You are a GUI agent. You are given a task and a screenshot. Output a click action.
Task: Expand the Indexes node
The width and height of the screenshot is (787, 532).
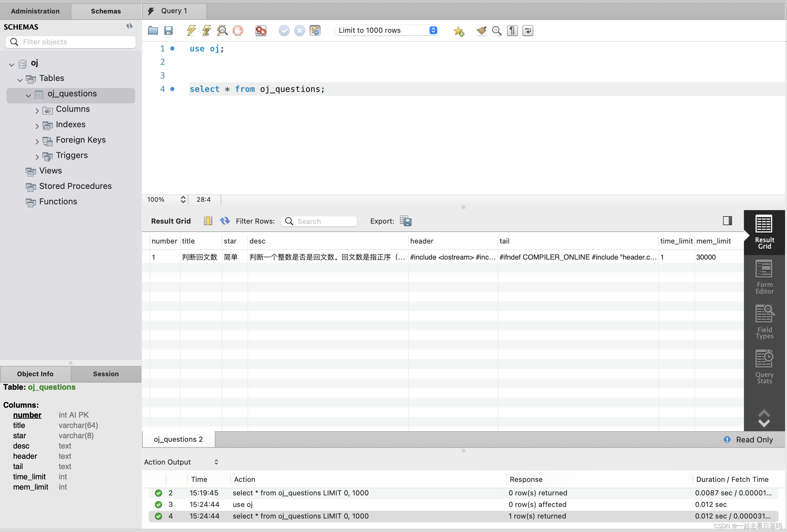37,126
